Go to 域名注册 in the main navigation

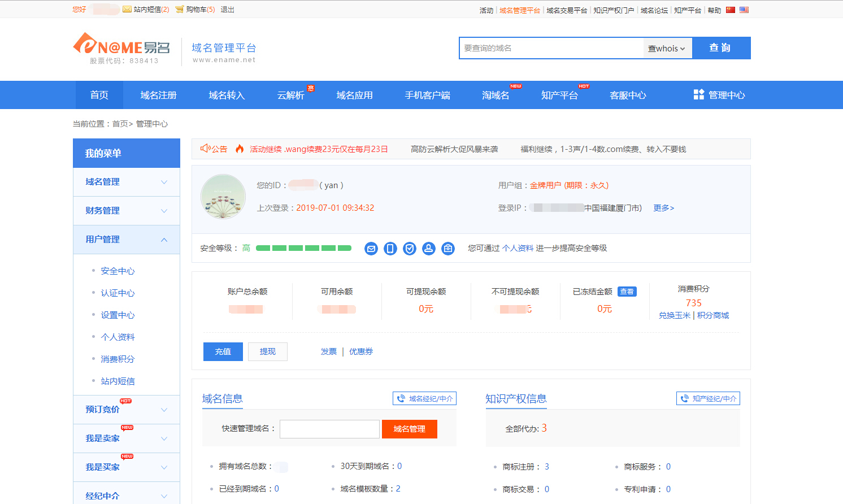click(159, 95)
